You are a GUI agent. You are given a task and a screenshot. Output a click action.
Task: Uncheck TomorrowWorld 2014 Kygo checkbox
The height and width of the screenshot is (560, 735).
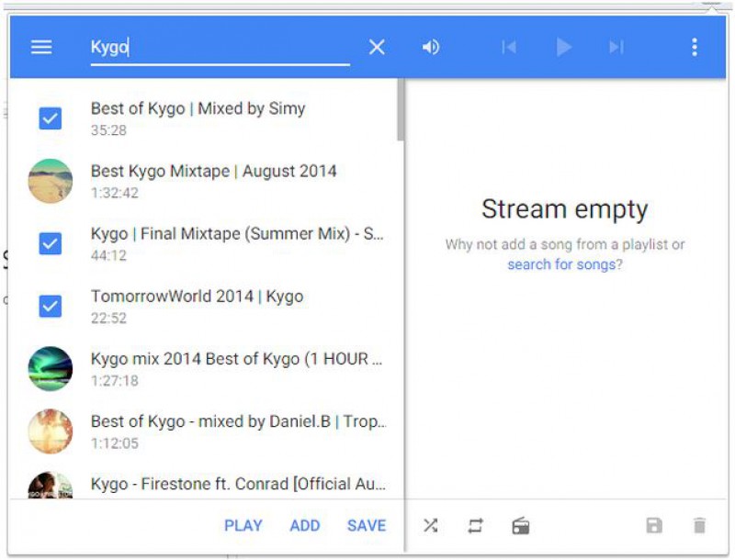pyautogui.click(x=51, y=306)
